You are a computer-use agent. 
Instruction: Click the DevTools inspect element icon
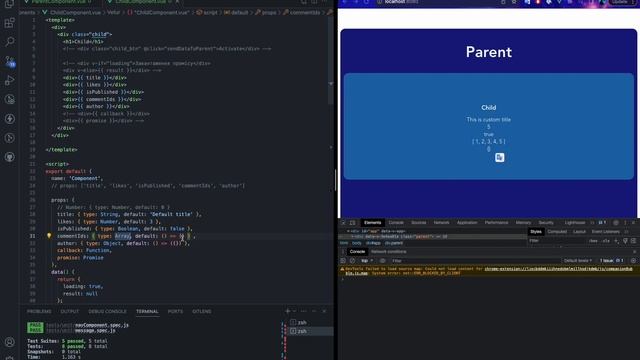343,223
